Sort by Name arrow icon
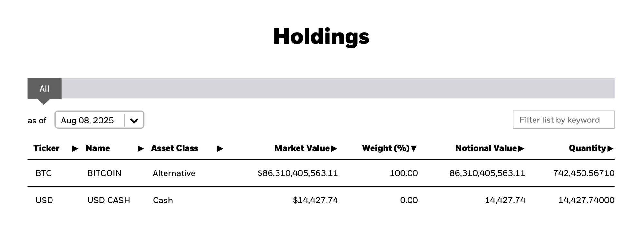The width and height of the screenshot is (644, 225). coord(141,149)
